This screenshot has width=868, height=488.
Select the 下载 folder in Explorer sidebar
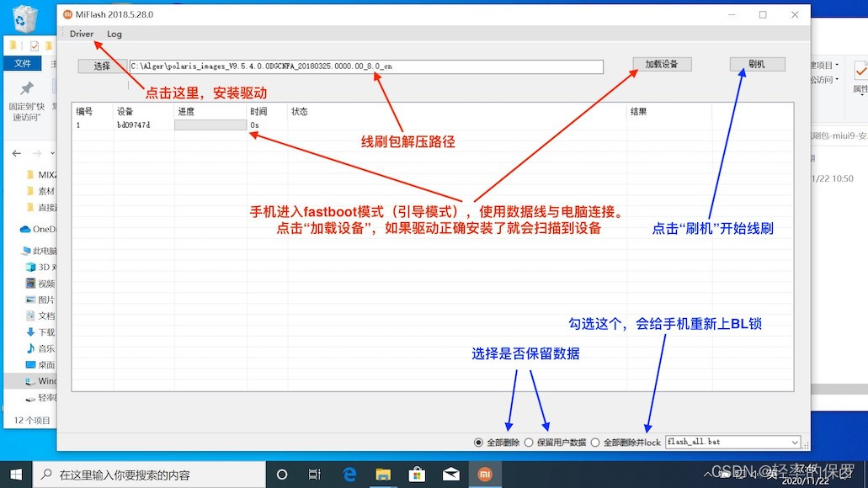(41, 332)
